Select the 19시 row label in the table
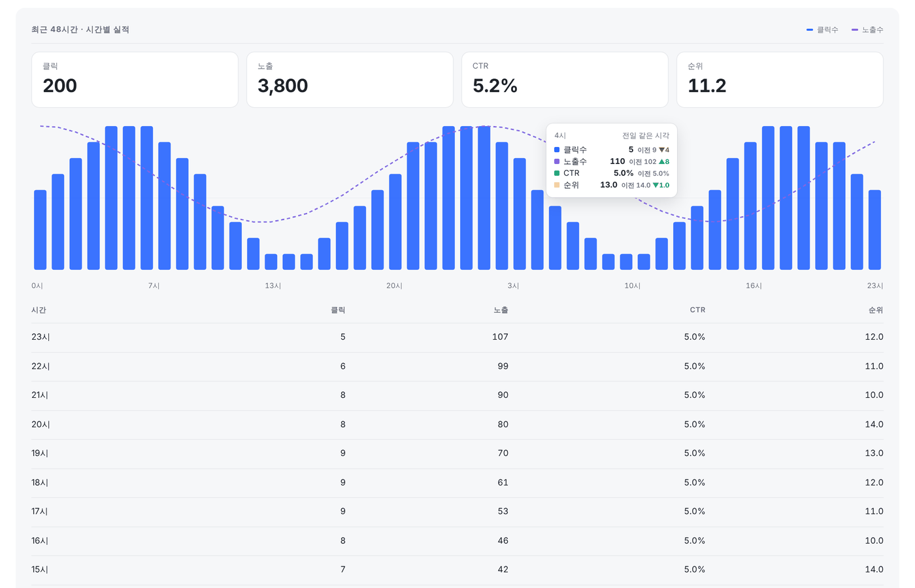Image resolution: width=915 pixels, height=588 pixels. (40, 453)
